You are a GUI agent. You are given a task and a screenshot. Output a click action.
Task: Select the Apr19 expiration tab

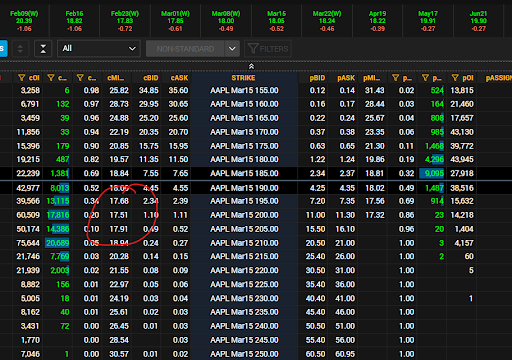coord(377,21)
